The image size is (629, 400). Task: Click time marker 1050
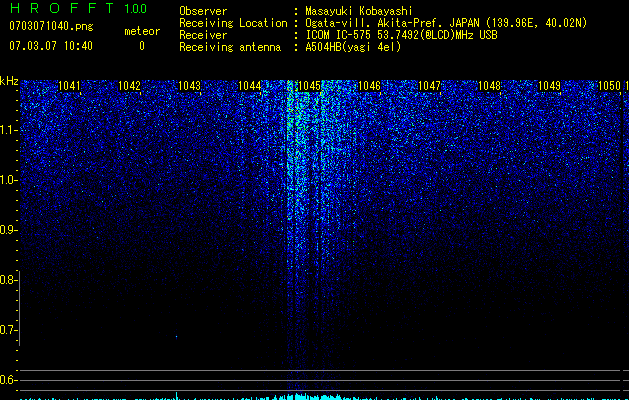pyautogui.click(x=609, y=86)
